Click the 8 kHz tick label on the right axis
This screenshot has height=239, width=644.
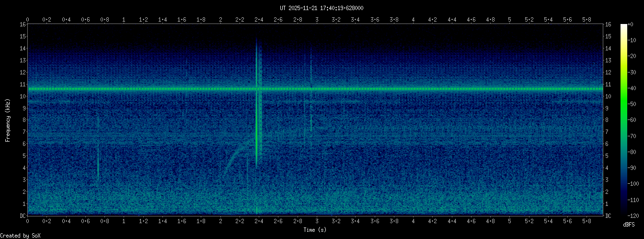tap(608, 120)
